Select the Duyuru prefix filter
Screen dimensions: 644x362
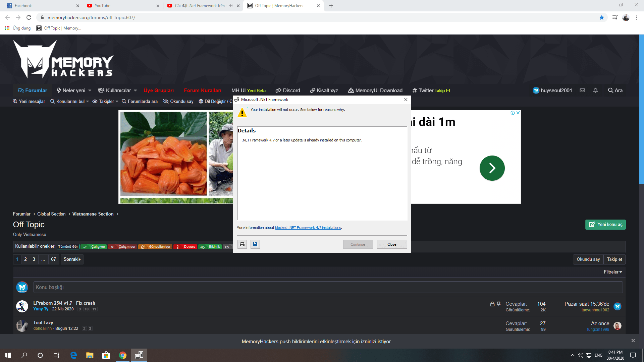tap(185, 247)
